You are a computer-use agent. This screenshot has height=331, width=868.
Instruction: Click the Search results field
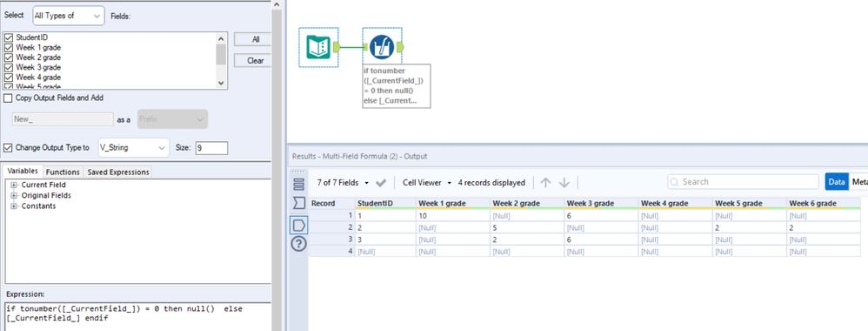point(743,182)
